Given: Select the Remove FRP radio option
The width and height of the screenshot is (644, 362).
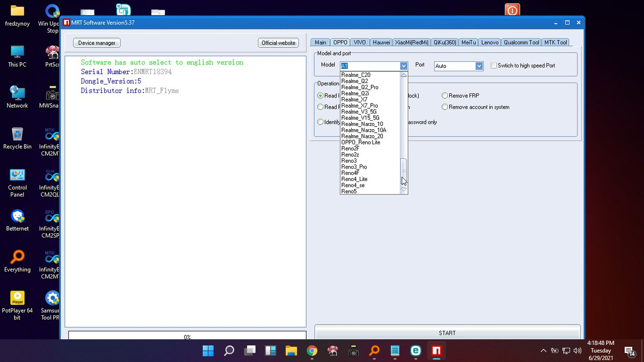Looking at the screenshot, I should coord(445,96).
